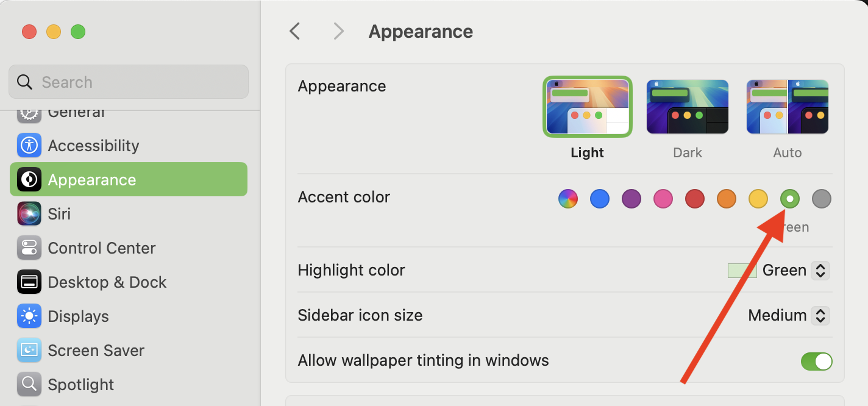Select the graphite accent color
The width and height of the screenshot is (868, 406).
tap(821, 199)
